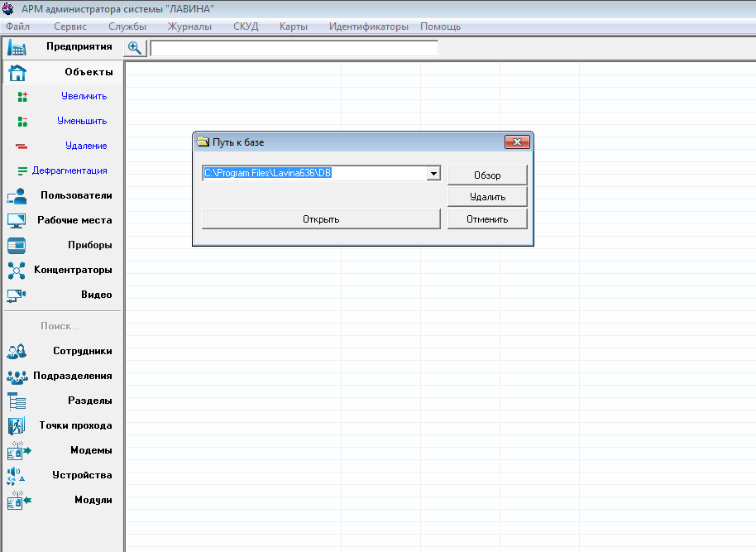Screen dimensions: 756x552
Task: Click the Приборы device icon
Action: [17, 246]
